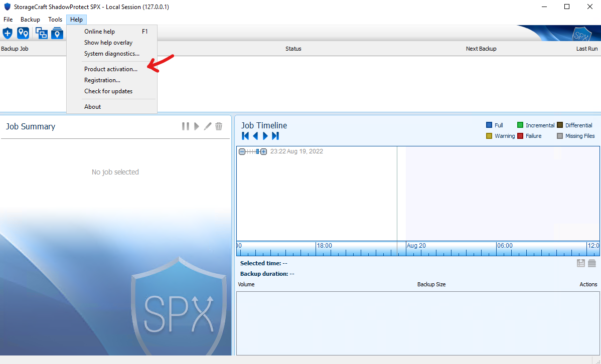Edit the job with the pencil icon

pos(207,126)
